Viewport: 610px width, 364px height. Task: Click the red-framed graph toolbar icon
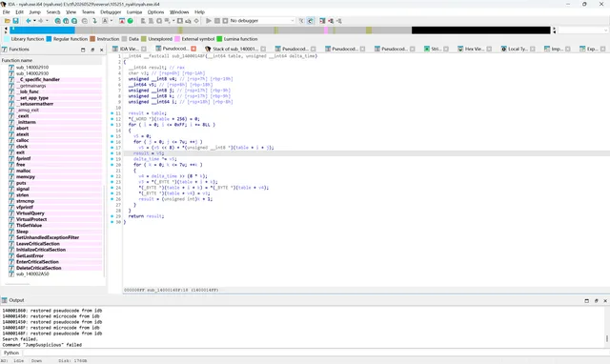point(122,21)
